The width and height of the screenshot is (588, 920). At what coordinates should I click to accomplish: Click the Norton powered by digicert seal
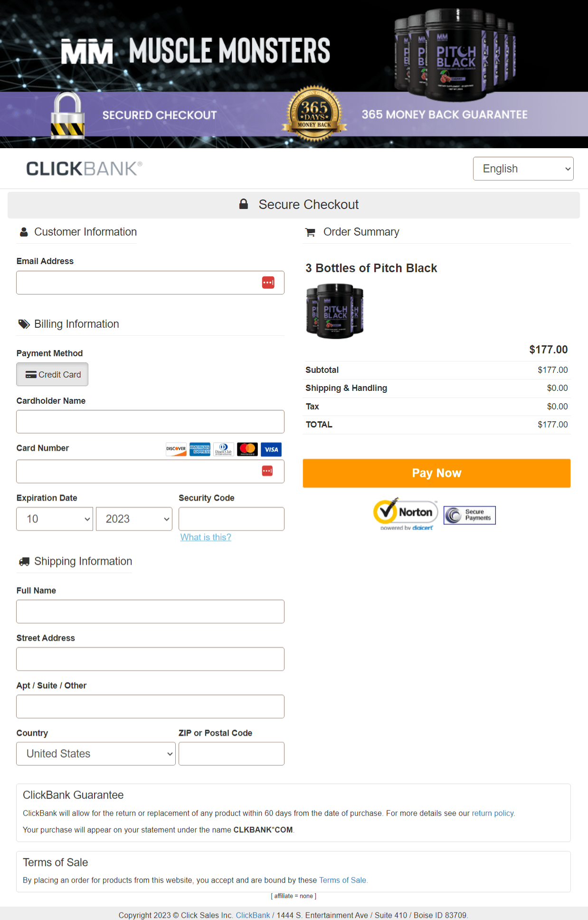405,513
